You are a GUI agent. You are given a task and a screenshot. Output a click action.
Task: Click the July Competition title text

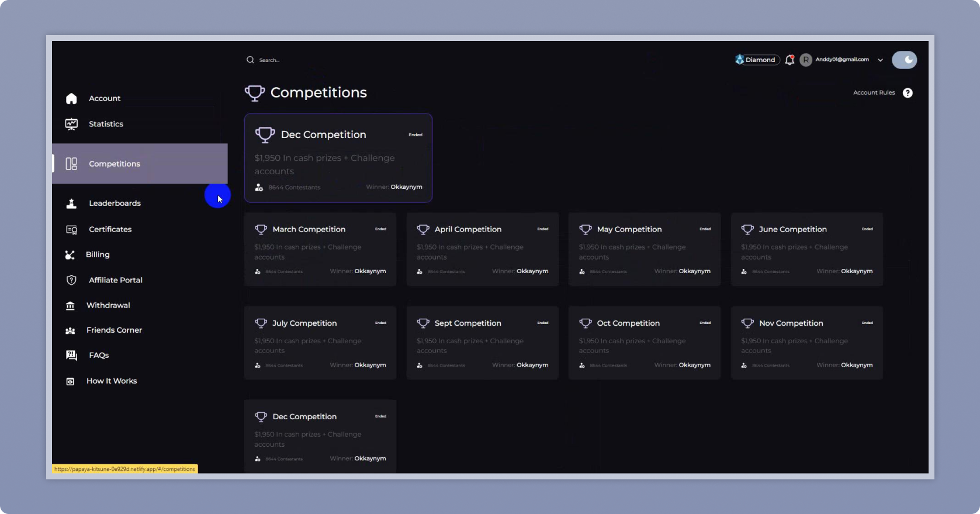point(304,323)
